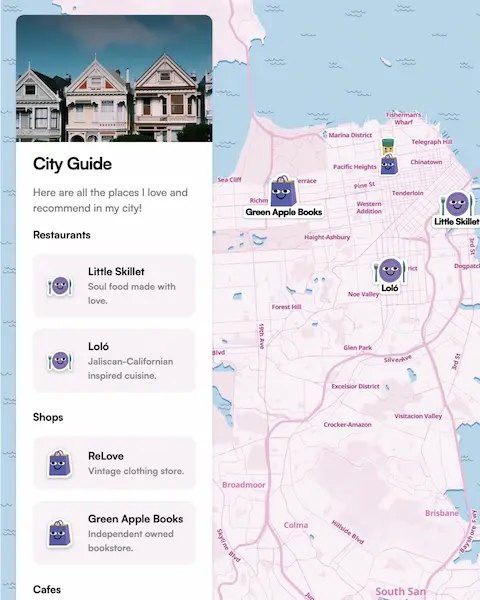Click the 'Soul food made with love.' description

coord(132,293)
